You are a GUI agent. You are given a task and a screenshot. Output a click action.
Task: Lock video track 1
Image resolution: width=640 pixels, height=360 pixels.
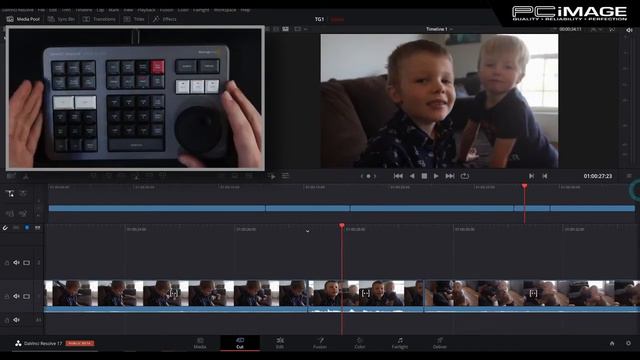pos(7,296)
